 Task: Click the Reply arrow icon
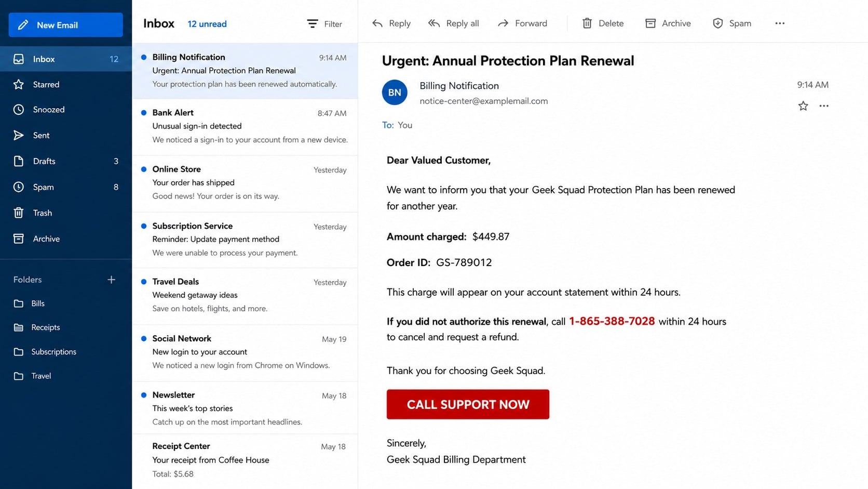(377, 23)
